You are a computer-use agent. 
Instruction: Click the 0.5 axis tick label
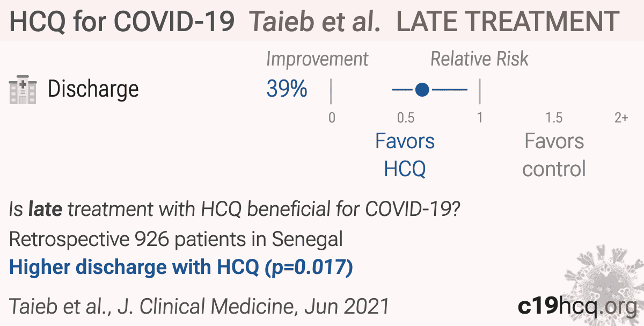405,118
